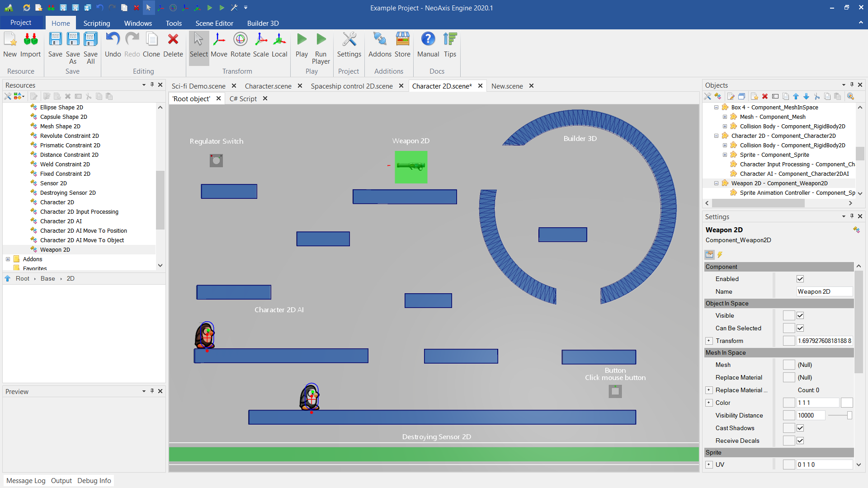Viewport: 868px width, 488px height.
Task: Collapse the Character 2D tree node
Action: click(x=716, y=136)
